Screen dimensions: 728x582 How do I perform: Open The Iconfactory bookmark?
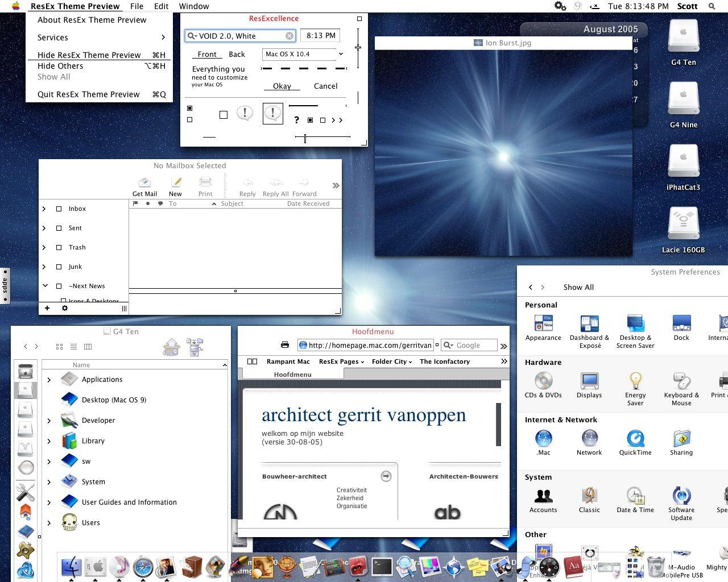point(445,361)
